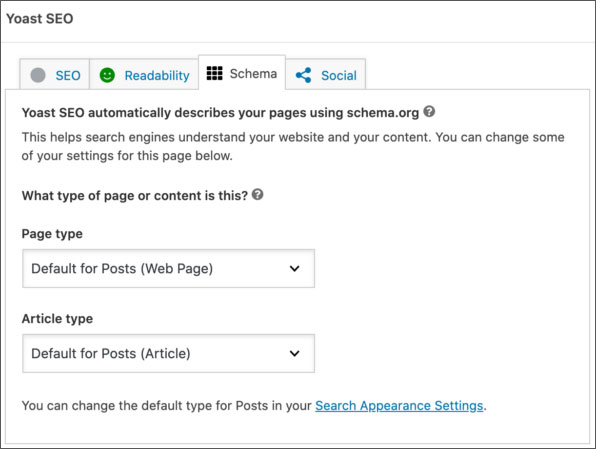The height and width of the screenshot is (449, 596).
Task: Click the 'Page type' label
Action: (x=52, y=233)
